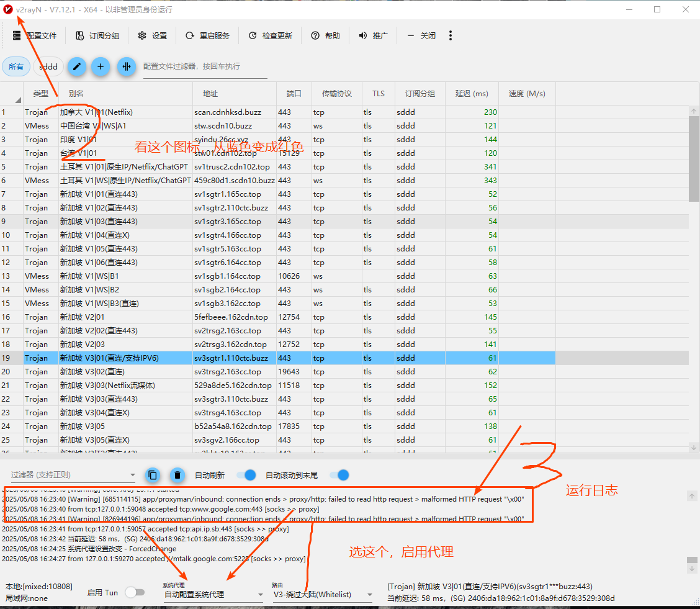Image resolution: width=700 pixels, height=609 pixels.
Task: Open the three-dot more options menu
Action: point(451,36)
